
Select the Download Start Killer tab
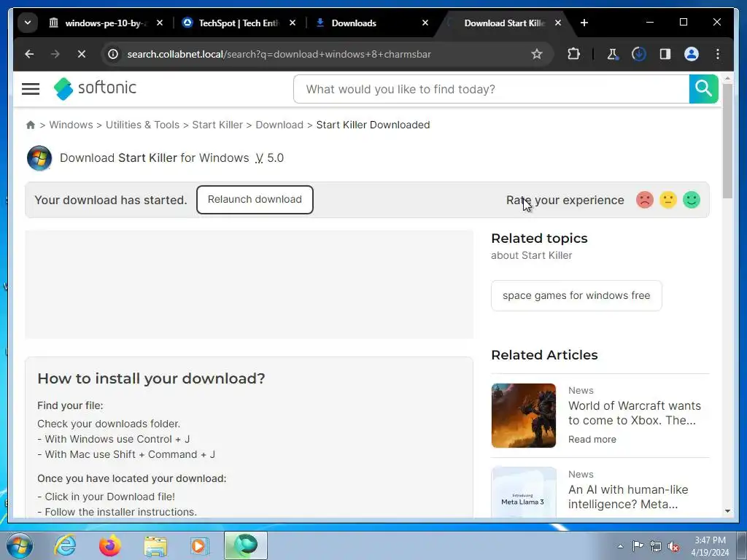pos(504,23)
